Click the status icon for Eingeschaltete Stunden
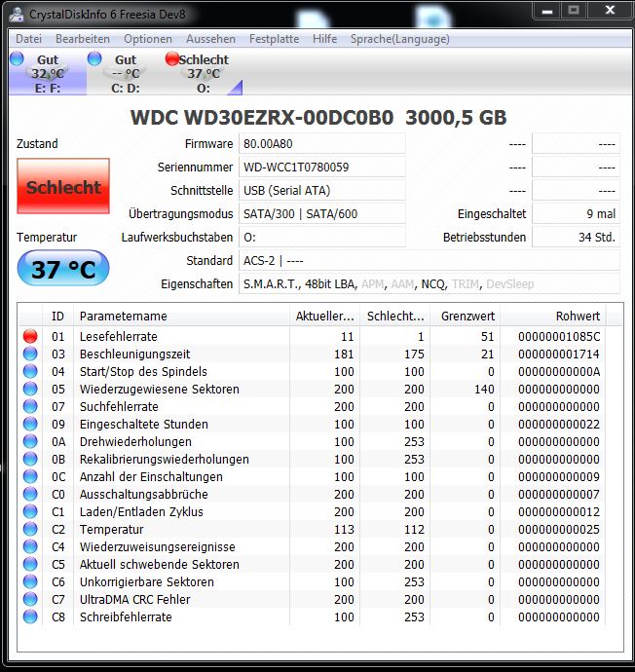 tap(30, 425)
